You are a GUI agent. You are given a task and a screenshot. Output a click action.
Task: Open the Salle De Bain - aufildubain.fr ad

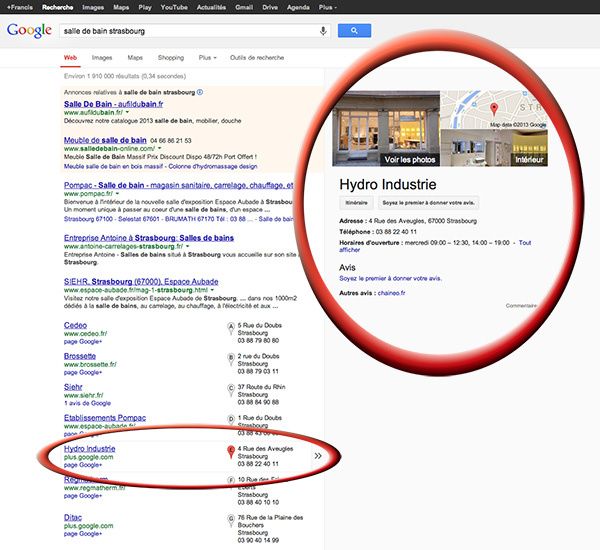pos(114,104)
